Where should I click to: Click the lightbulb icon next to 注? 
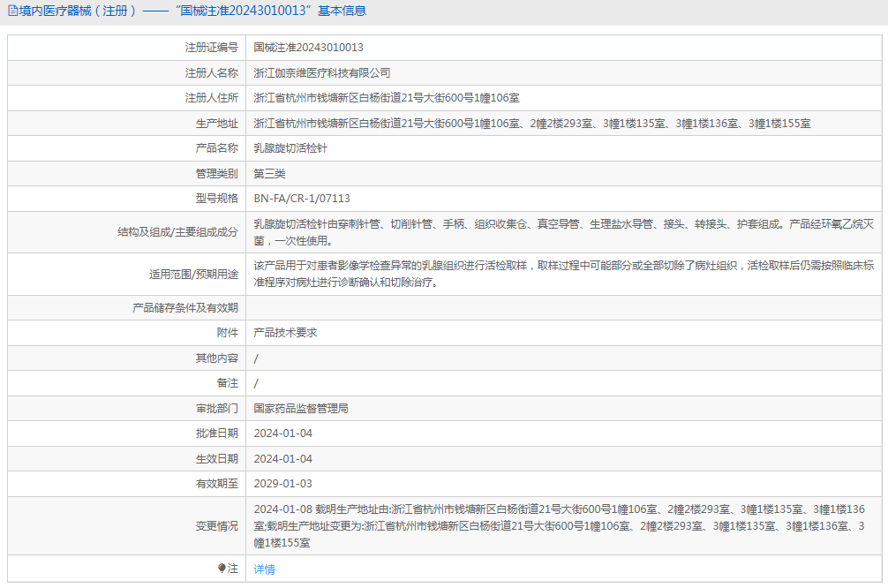point(222,568)
